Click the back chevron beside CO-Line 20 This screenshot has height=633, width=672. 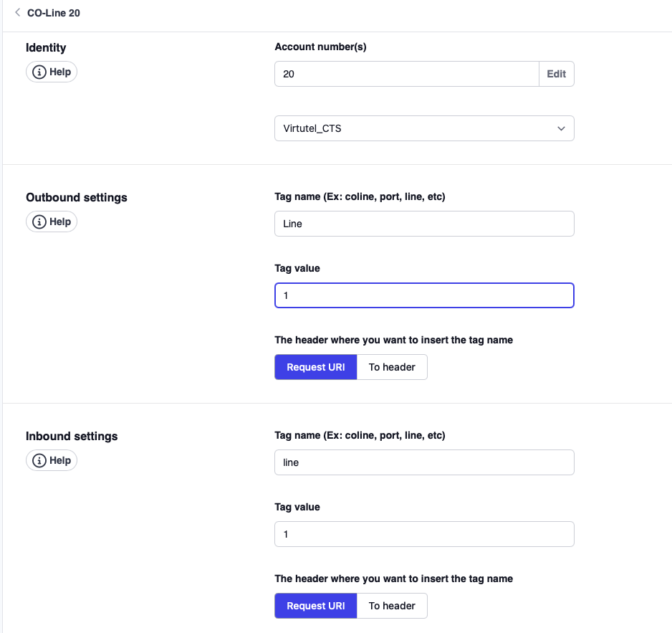tap(17, 12)
